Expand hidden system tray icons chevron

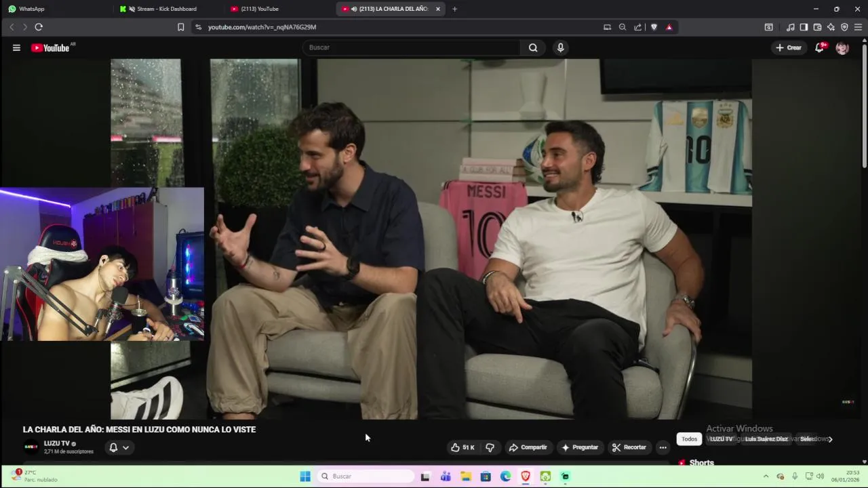click(766, 476)
